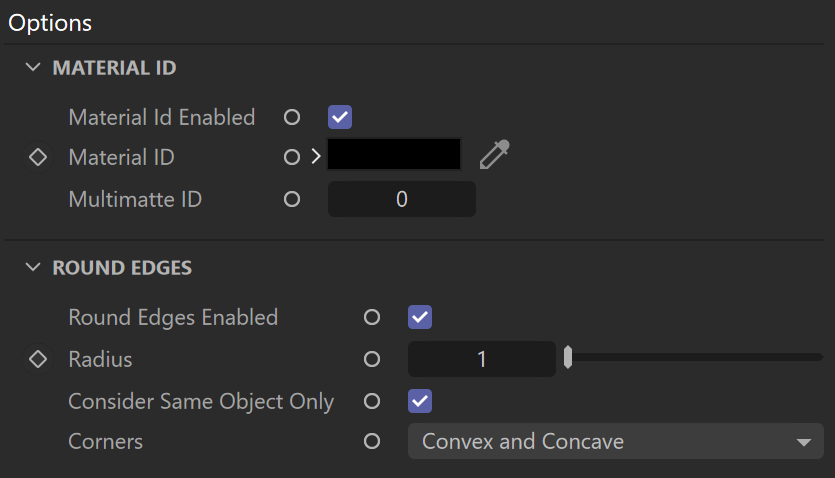
Task: Click animation circle for Material Id Enabled
Action: (292, 117)
